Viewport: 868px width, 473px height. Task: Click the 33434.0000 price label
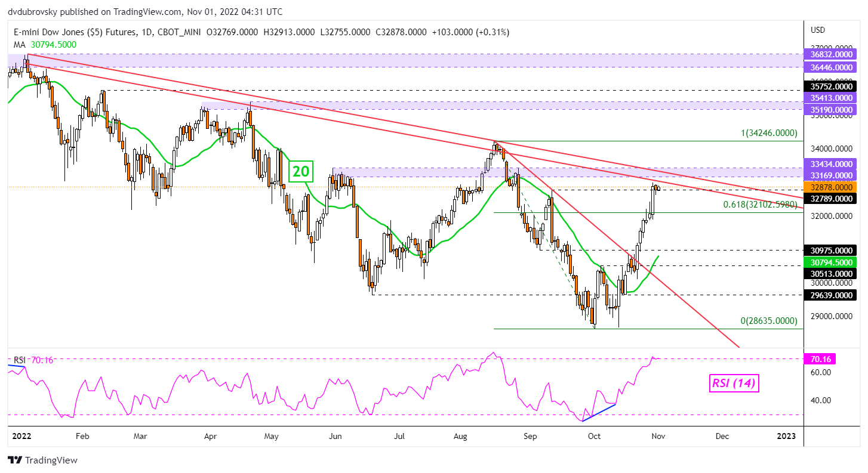[x=831, y=163]
